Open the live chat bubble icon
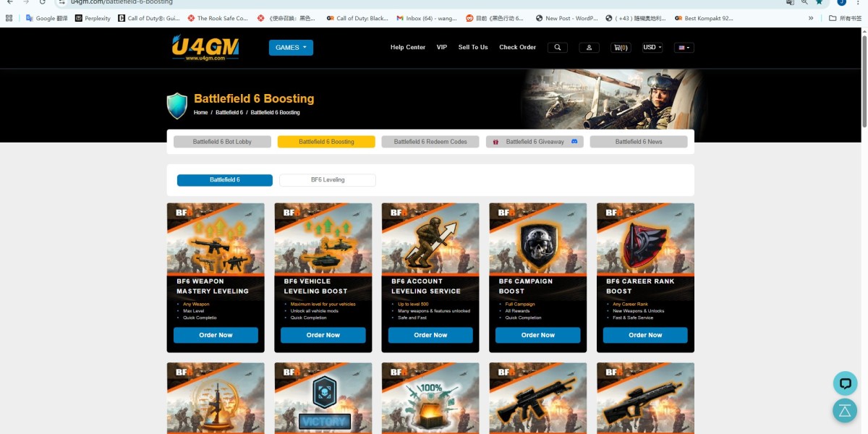Image resolution: width=868 pixels, height=434 pixels. tap(845, 383)
